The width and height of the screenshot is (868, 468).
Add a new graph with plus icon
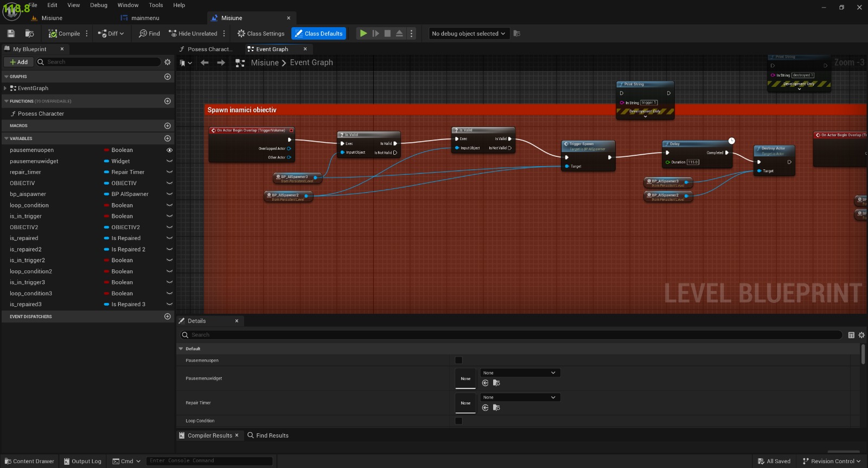pyautogui.click(x=168, y=77)
